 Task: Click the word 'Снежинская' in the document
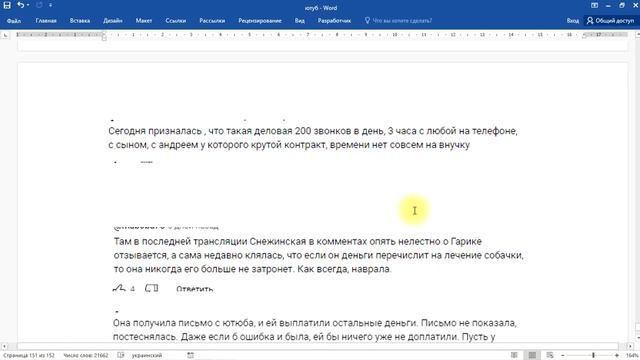[278, 241]
